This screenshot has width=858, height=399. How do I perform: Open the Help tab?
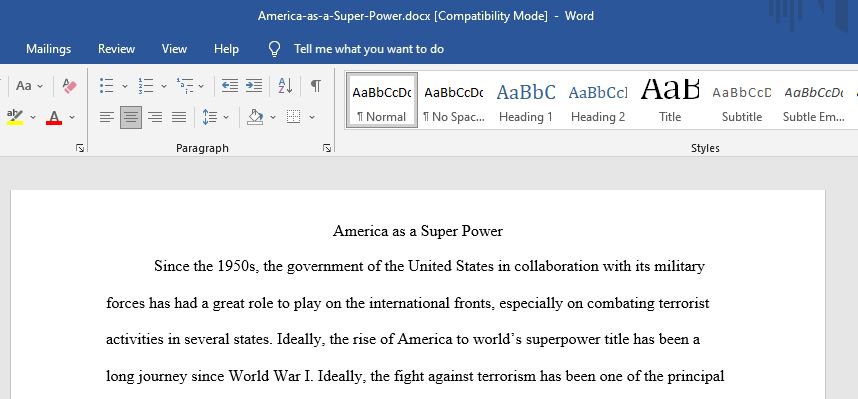tap(227, 49)
